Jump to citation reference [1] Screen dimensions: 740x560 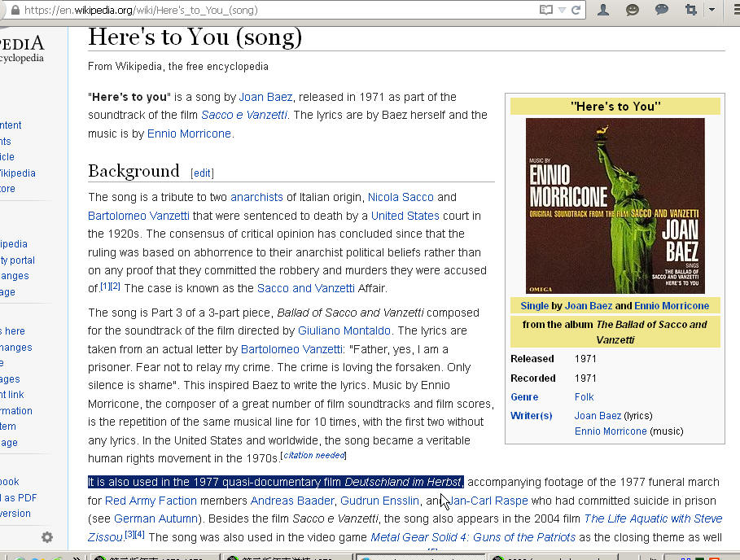pyautogui.click(x=105, y=286)
